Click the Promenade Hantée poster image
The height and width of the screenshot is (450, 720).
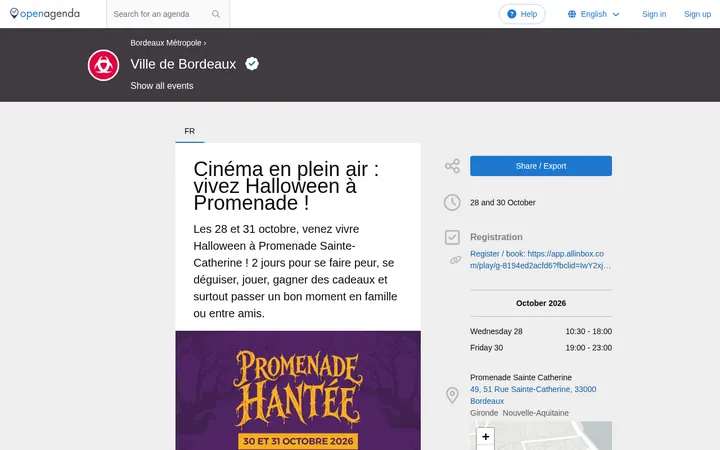click(x=298, y=390)
